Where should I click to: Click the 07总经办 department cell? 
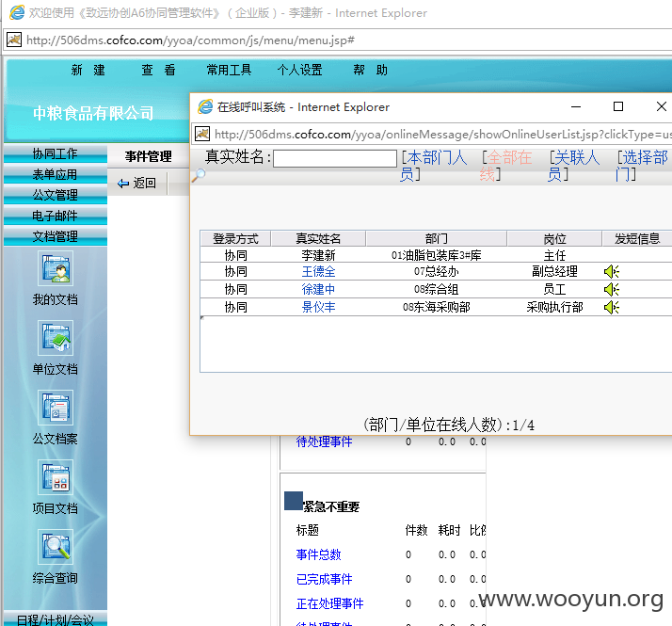437,271
